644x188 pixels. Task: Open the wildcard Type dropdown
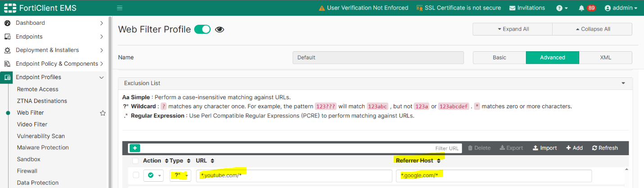181,175
